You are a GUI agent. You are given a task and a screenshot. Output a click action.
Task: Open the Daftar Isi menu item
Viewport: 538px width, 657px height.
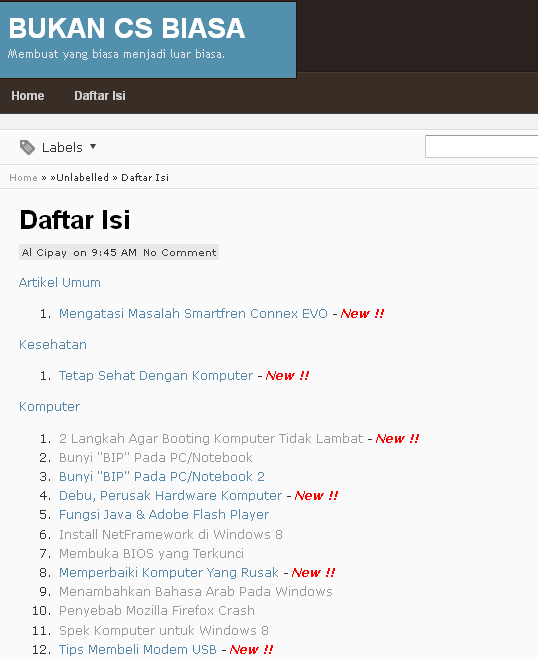(x=100, y=96)
